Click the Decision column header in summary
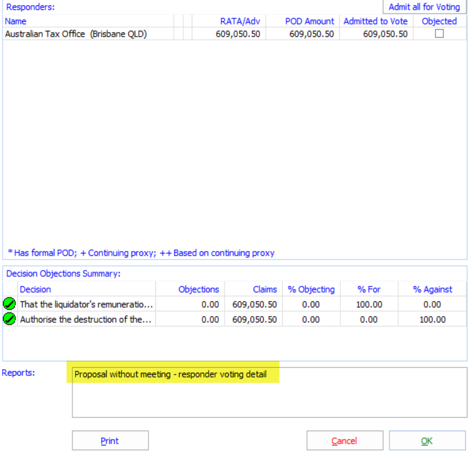 35,289
